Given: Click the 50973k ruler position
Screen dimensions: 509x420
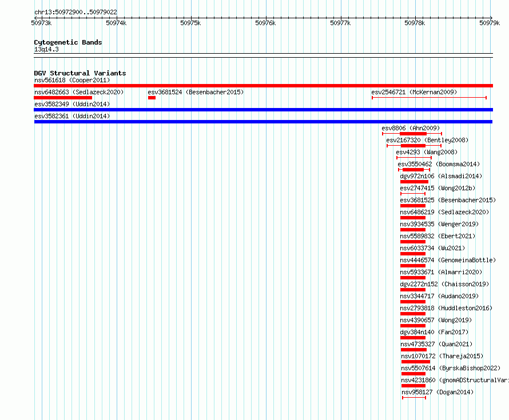Looking at the screenshot, I should (x=41, y=23).
